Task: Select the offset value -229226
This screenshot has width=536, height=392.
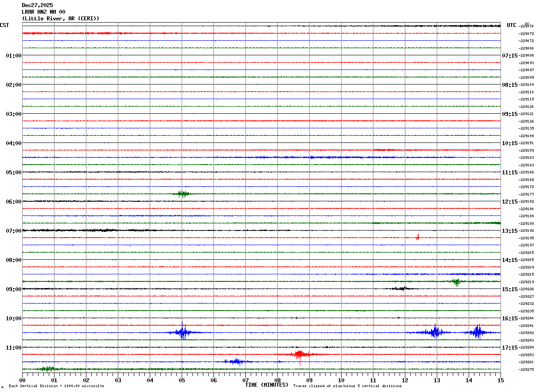Action: pyautogui.click(x=527, y=289)
